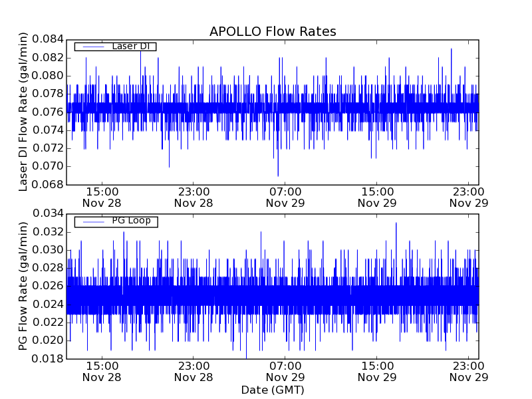Click '23:00 Nov 29' under the Laser DI plot
The width and height of the screenshot is (532, 399).
click(x=469, y=198)
